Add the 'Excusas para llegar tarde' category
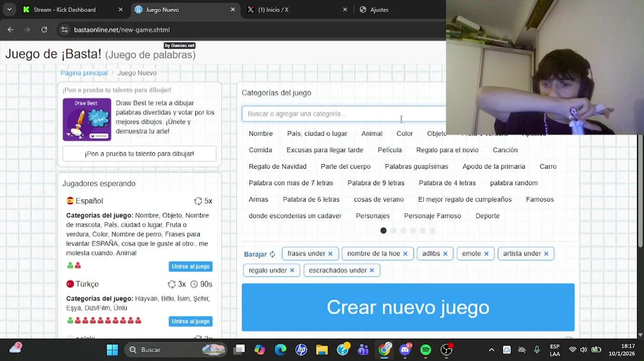This screenshot has width=644, height=361. (325, 150)
